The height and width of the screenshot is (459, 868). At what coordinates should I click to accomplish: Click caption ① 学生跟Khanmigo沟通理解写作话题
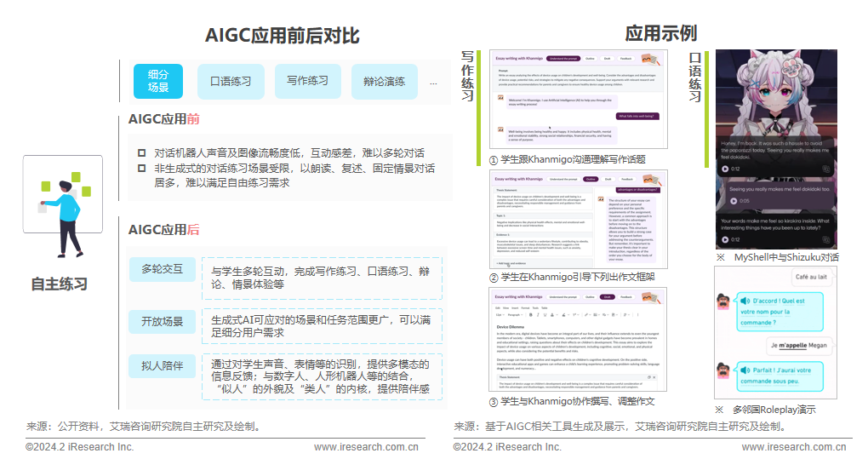coord(568,159)
